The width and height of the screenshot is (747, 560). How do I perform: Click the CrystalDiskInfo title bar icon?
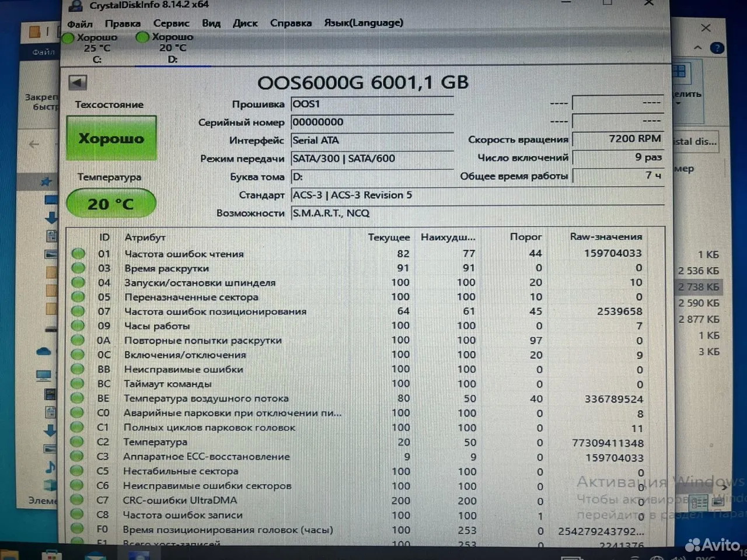75,6
